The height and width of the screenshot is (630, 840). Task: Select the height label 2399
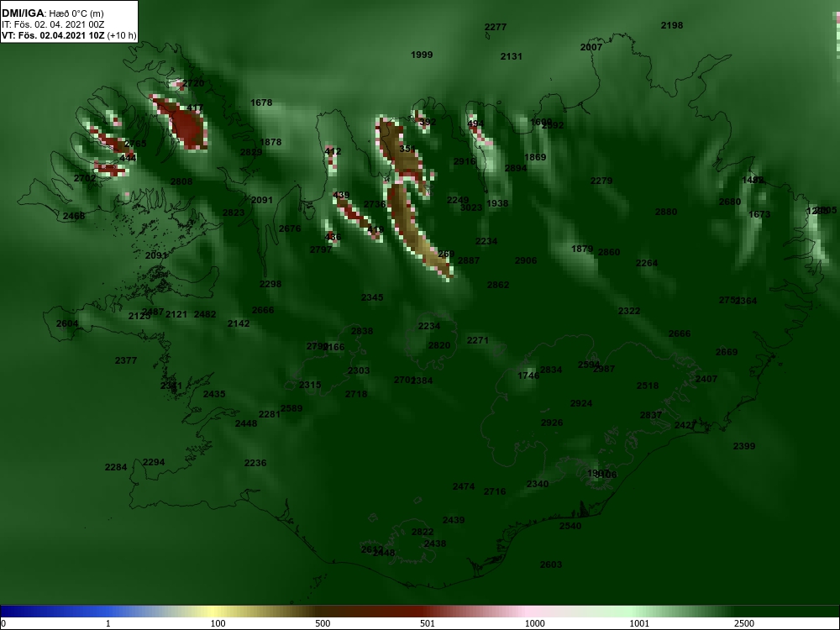(x=744, y=446)
